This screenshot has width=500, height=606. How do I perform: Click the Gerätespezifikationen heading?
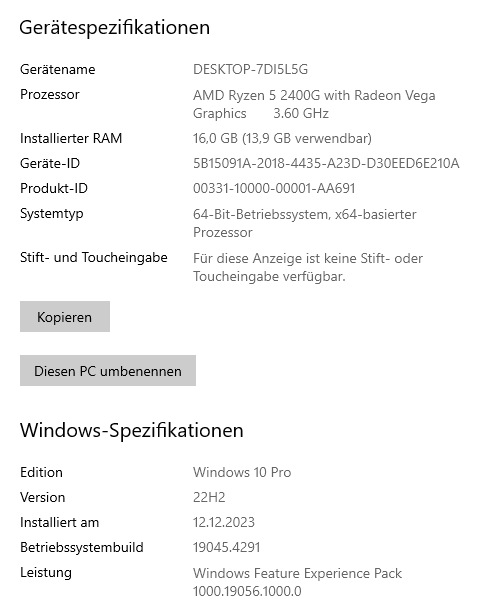click(114, 27)
